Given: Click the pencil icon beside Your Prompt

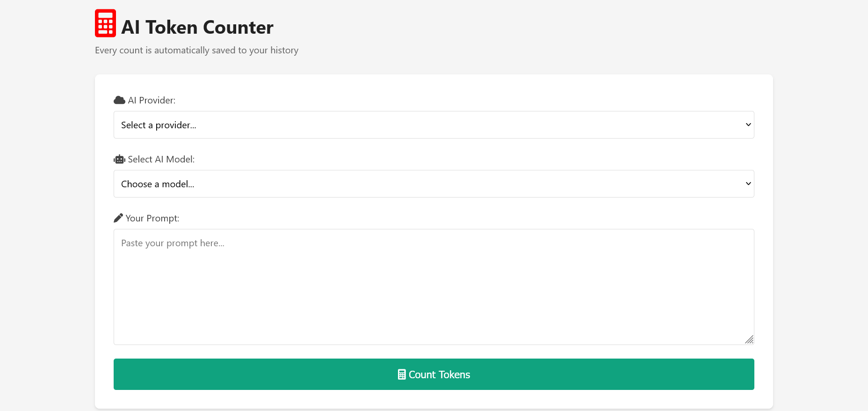Looking at the screenshot, I should [118, 217].
